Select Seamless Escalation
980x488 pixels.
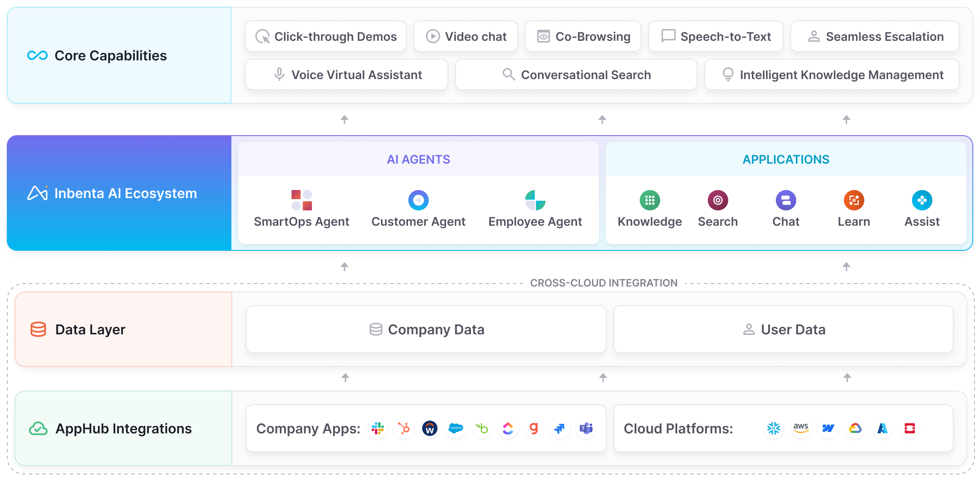875,36
